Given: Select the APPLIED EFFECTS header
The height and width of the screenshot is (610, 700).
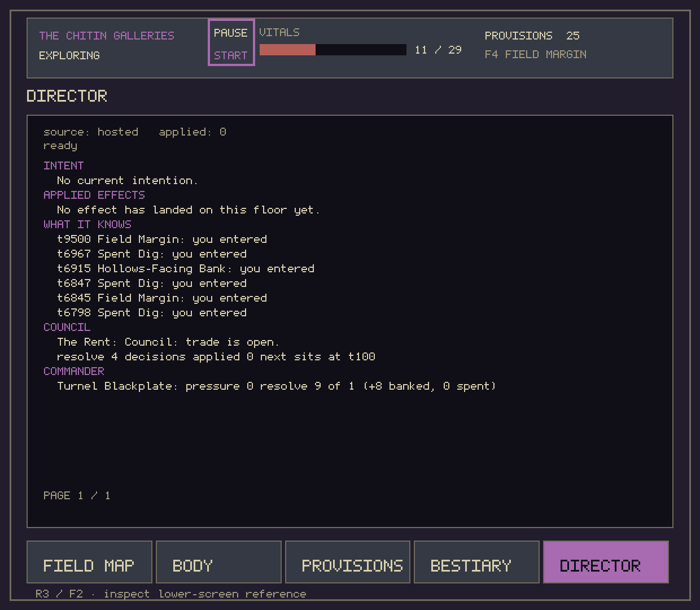Looking at the screenshot, I should pyautogui.click(x=94, y=195).
